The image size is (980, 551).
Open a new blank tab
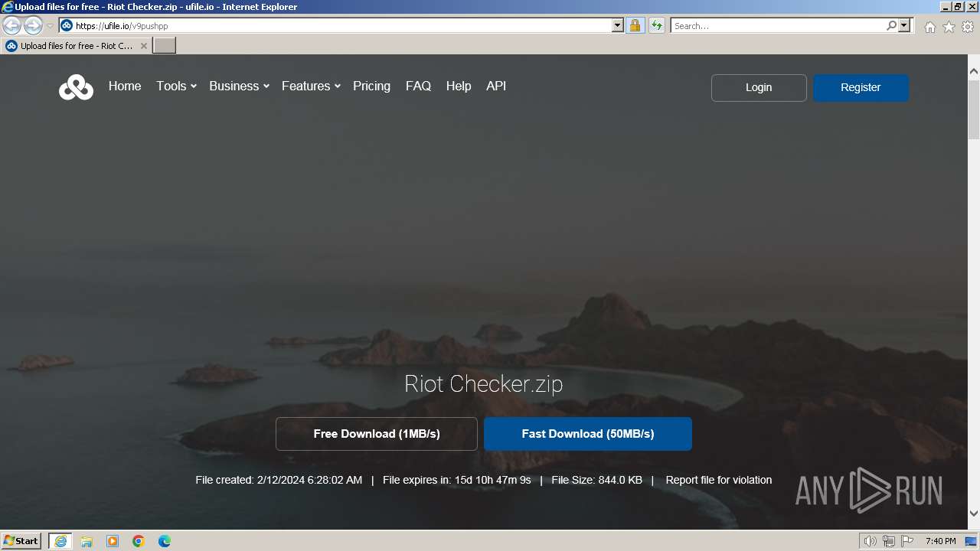(165, 46)
